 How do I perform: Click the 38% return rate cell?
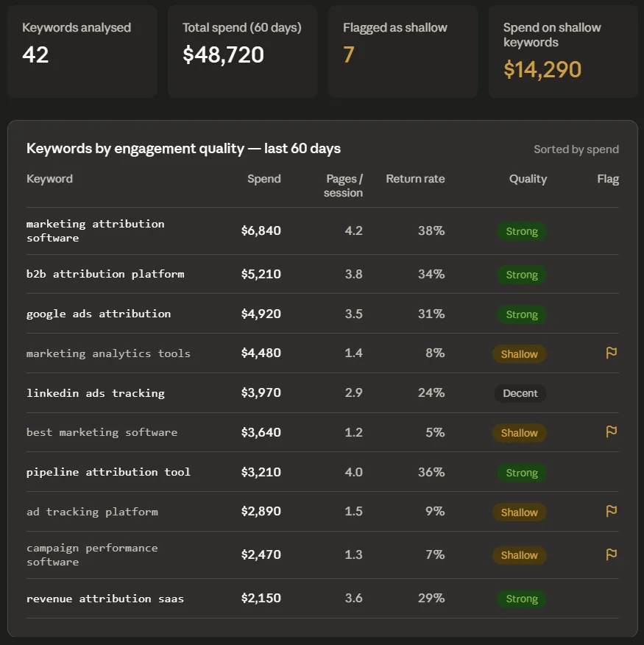(431, 230)
